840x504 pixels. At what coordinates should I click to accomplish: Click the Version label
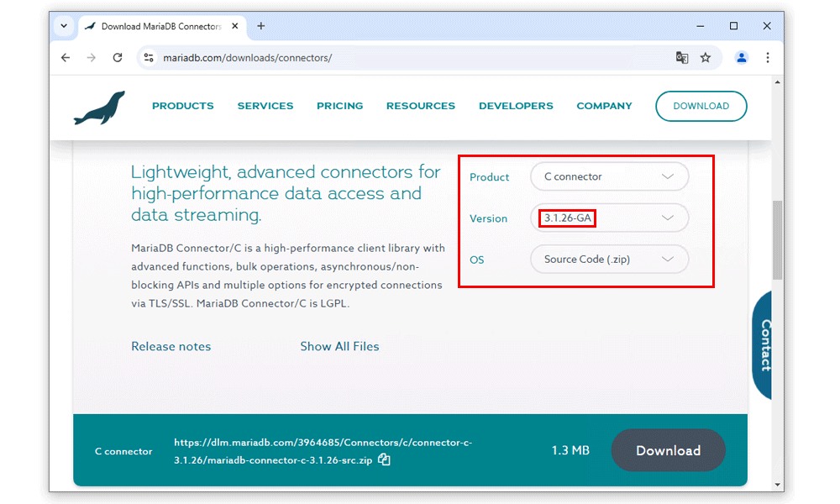(x=488, y=218)
